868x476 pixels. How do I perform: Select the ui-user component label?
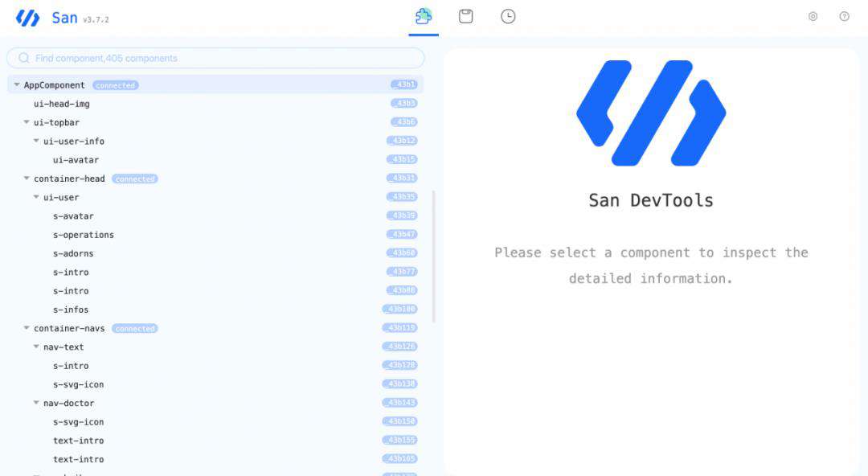pos(61,197)
